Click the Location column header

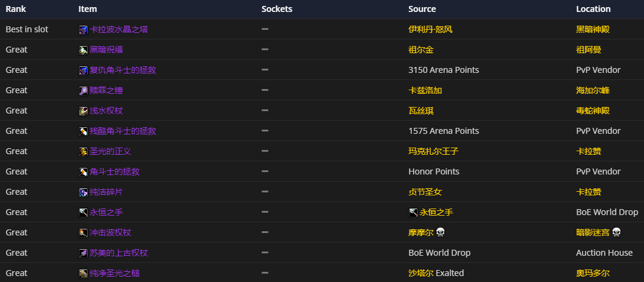pos(593,9)
